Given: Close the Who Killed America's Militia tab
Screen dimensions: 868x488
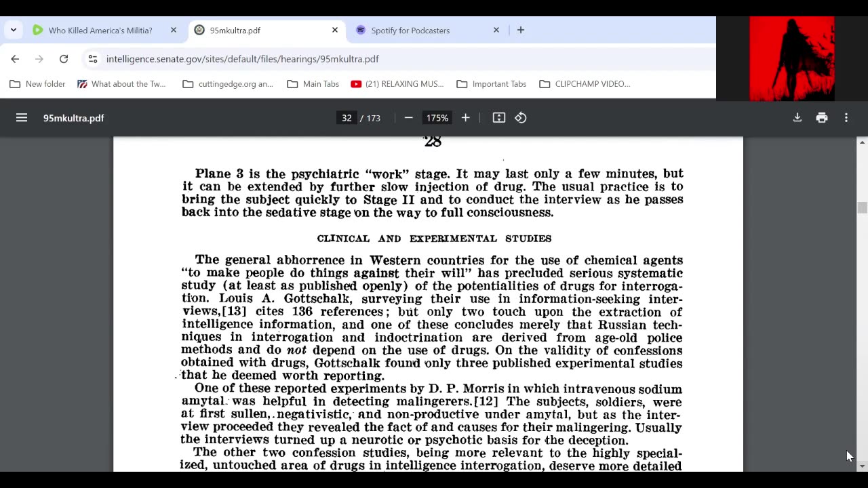Looking at the screenshot, I should 173,30.
